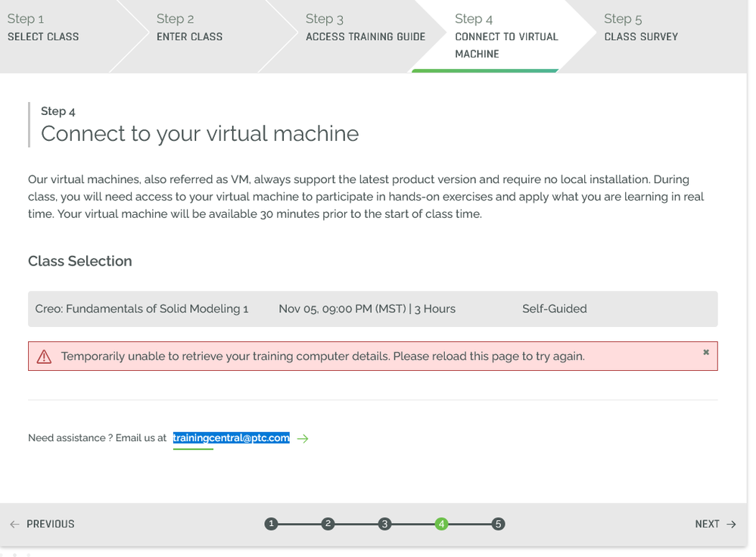This screenshot has height=557, width=756.
Task: Select progress dot number 3
Action: (x=384, y=524)
